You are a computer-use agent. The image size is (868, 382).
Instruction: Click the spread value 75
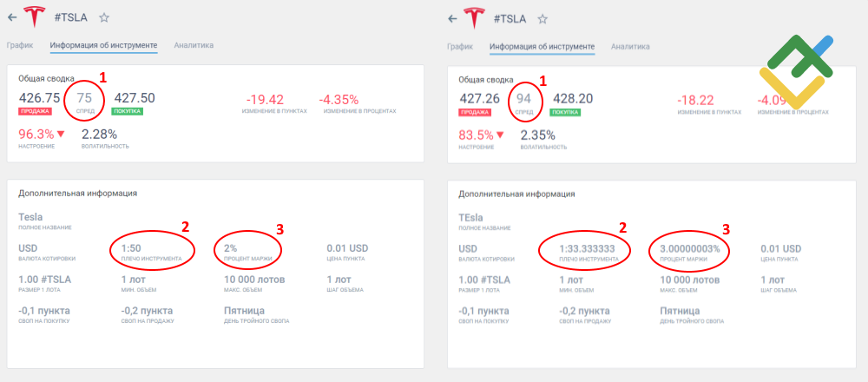point(84,98)
